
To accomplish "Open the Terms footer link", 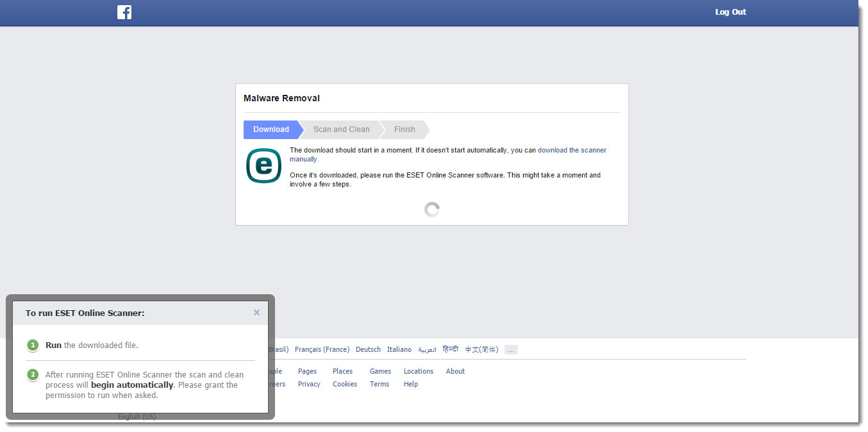I will 380,385.
